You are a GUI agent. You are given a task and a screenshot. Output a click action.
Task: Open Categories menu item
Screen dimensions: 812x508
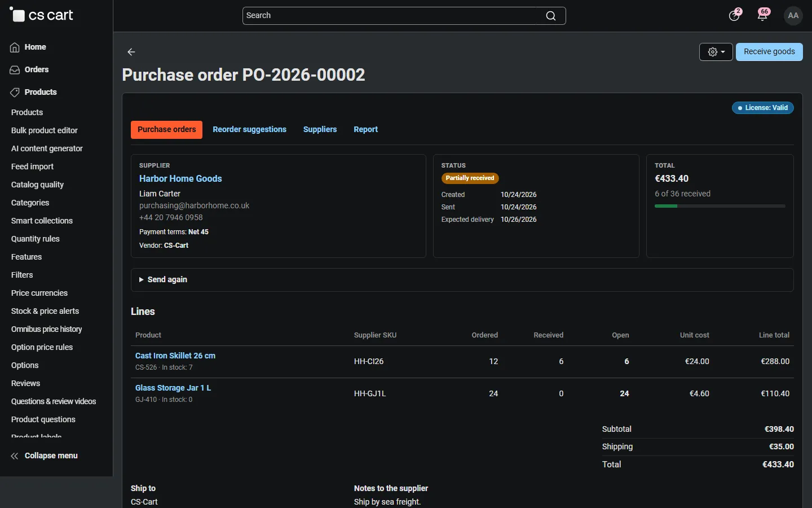[x=30, y=203]
